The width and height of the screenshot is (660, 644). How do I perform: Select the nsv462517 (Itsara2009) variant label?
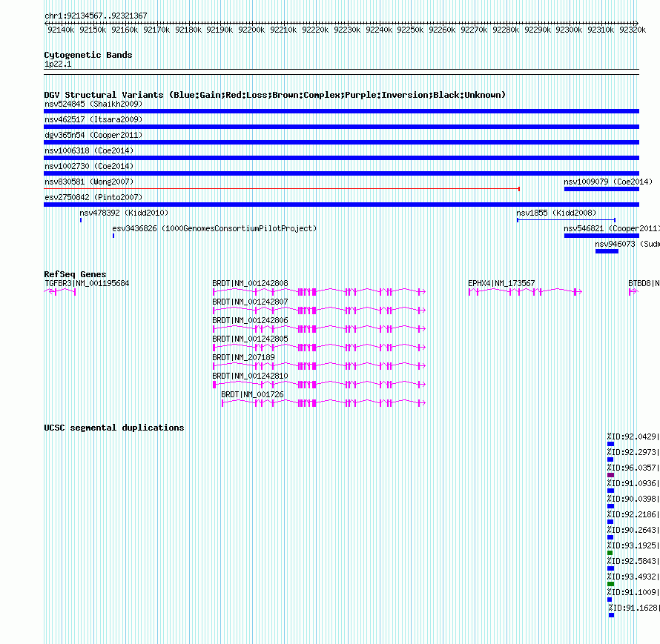pos(93,119)
